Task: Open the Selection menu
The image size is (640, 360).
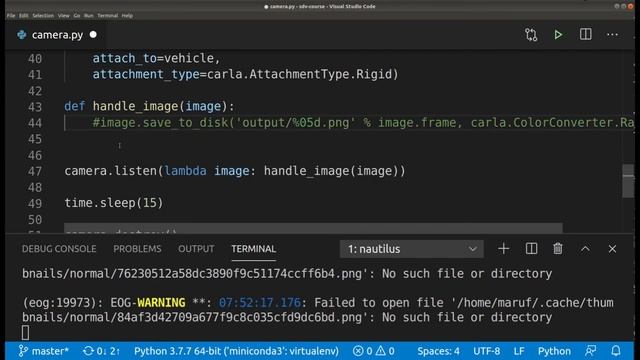Action: (43, 16)
